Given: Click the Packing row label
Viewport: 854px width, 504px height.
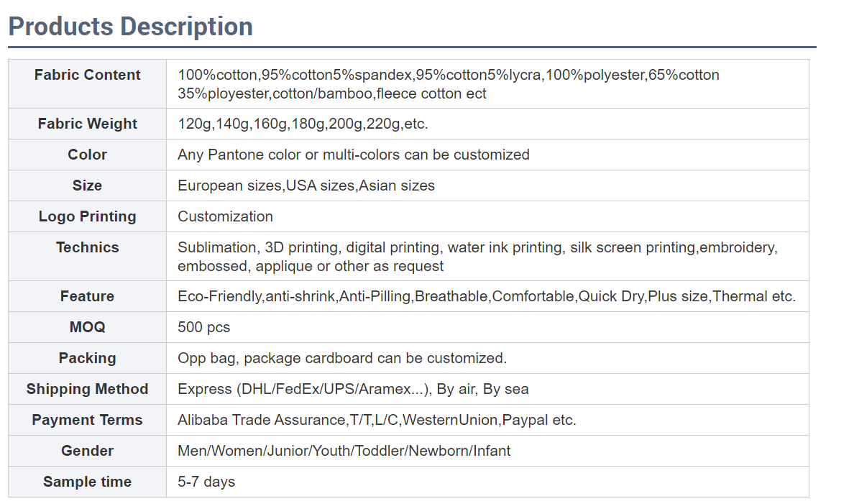Looking at the screenshot, I should point(87,358).
